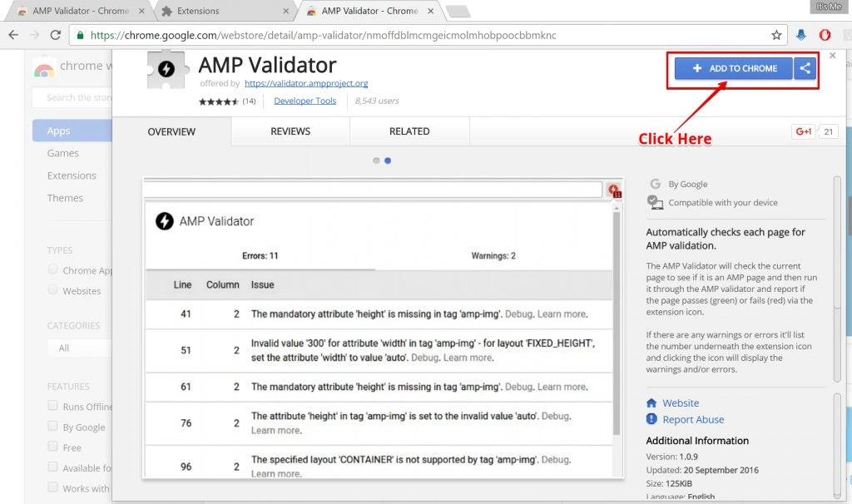The height and width of the screenshot is (504, 852).
Task: Bookmark this page with the star icon
Action: (x=775, y=35)
